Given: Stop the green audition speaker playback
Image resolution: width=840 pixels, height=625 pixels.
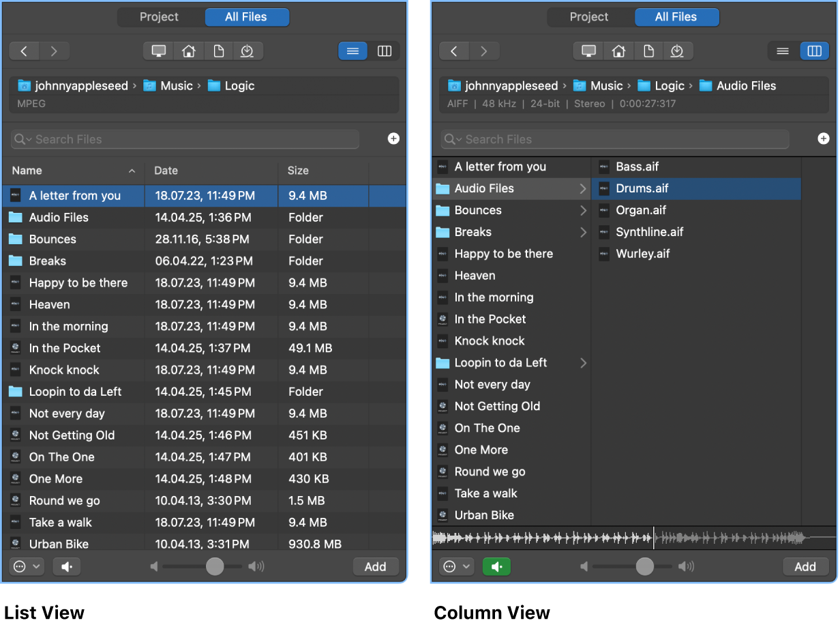Looking at the screenshot, I should pos(496,566).
